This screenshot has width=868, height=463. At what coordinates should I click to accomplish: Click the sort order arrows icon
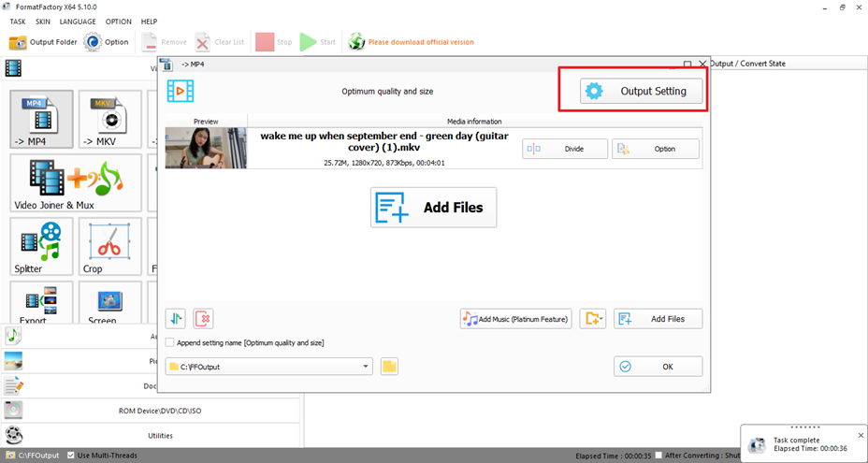click(x=176, y=318)
